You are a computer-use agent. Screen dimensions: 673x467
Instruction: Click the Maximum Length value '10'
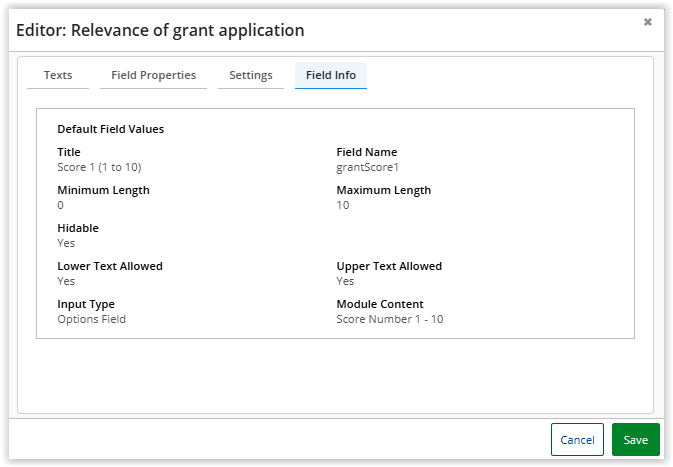tap(343, 205)
